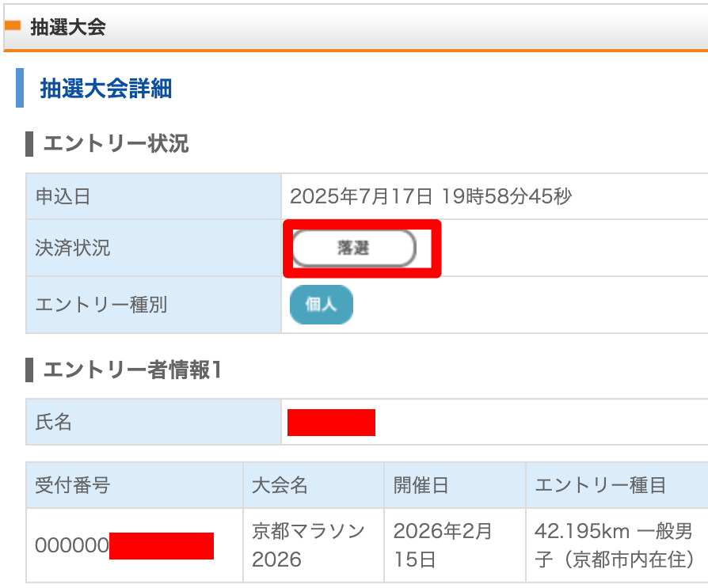Click the black bar icon beside エントリー者情報1
The image size is (708, 588).
pyautogui.click(x=31, y=365)
